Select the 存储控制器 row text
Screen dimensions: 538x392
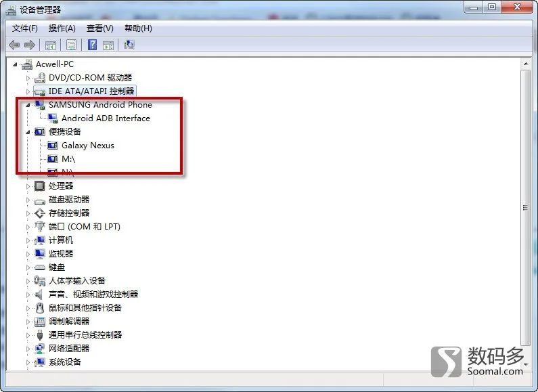point(69,213)
